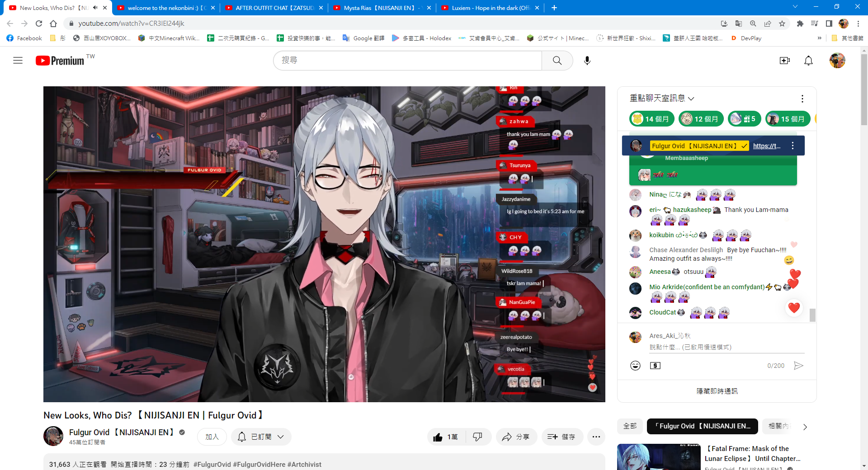Save video to playlist
The width and height of the screenshot is (868, 470).
561,437
